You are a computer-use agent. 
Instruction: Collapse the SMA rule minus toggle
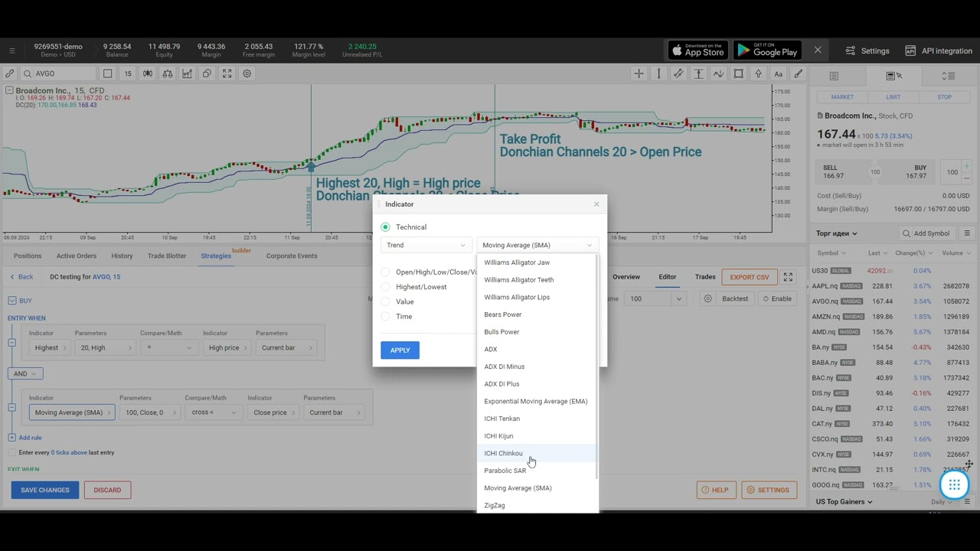(x=11, y=406)
